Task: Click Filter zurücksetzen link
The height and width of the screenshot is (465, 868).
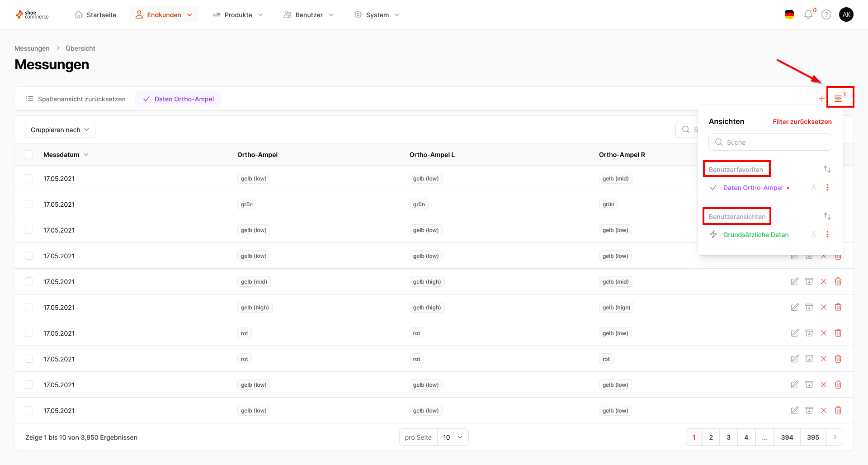Action: click(802, 122)
